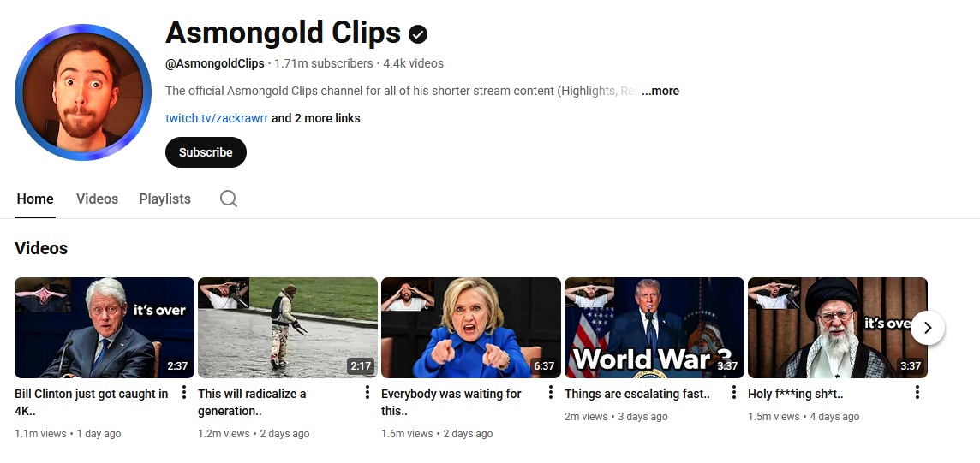Click the @AsmongoldClips handle
980x463 pixels.
[x=215, y=63]
